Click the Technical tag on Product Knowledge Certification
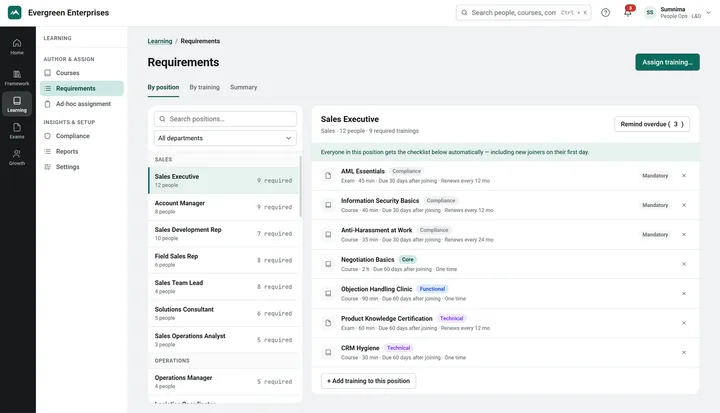This screenshot has width=720, height=413. coord(451,318)
